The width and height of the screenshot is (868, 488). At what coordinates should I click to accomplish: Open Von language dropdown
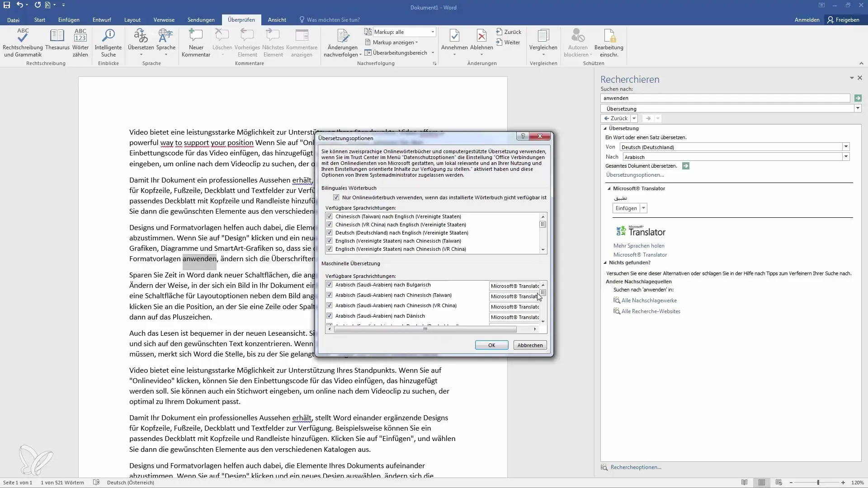846,147
